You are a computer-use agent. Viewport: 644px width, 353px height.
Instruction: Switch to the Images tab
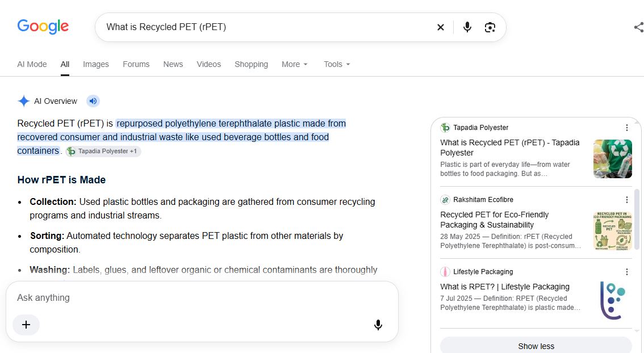(96, 65)
